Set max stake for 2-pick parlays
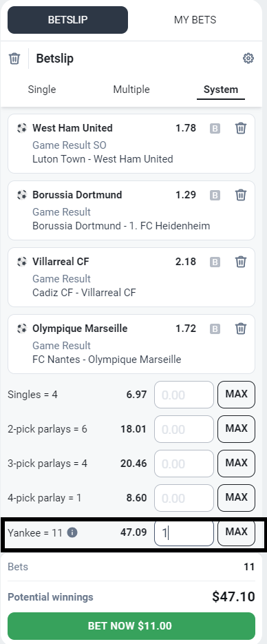 [236, 429]
